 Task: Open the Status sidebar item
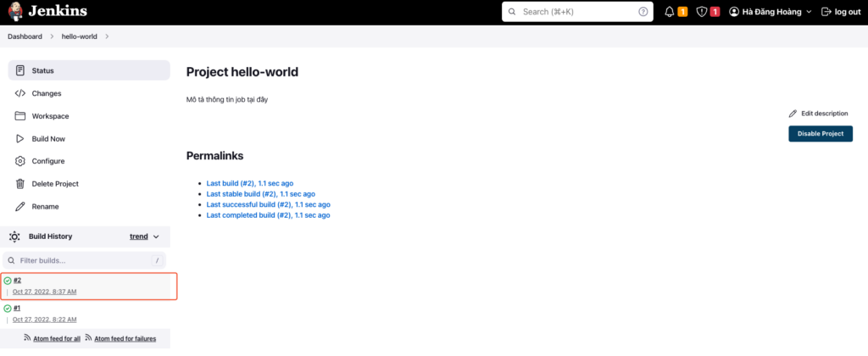pyautogui.click(x=88, y=70)
